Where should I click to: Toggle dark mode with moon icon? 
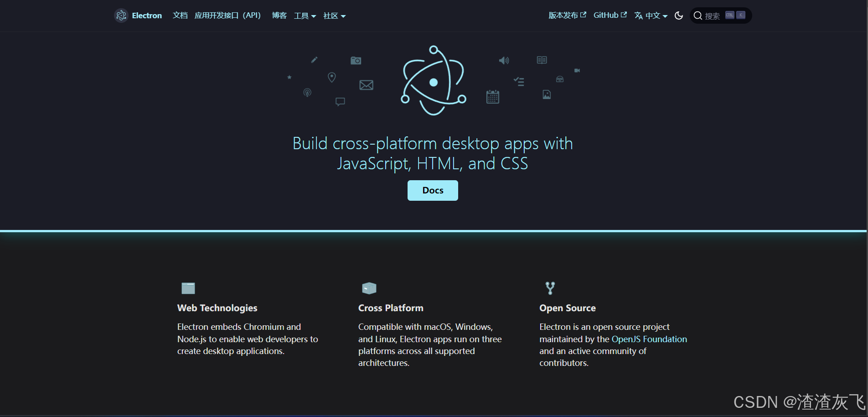679,16
